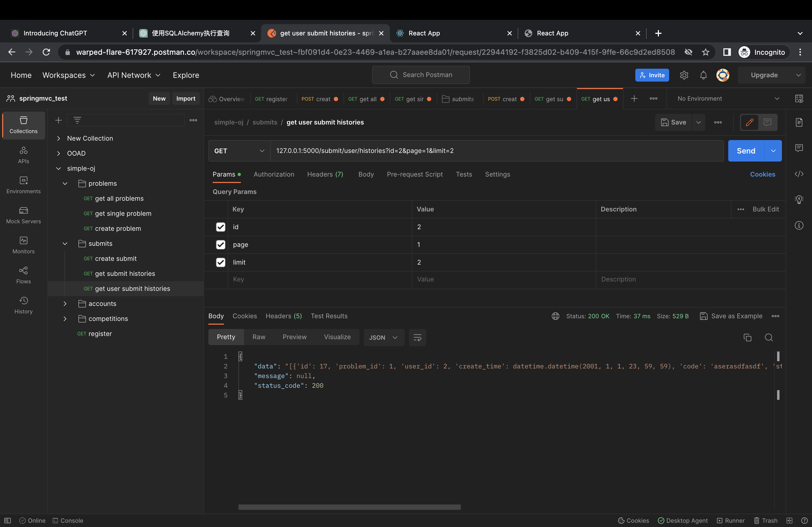The image size is (812, 527).
Task: Expand the OOAD collection
Action: coord(59,153)
